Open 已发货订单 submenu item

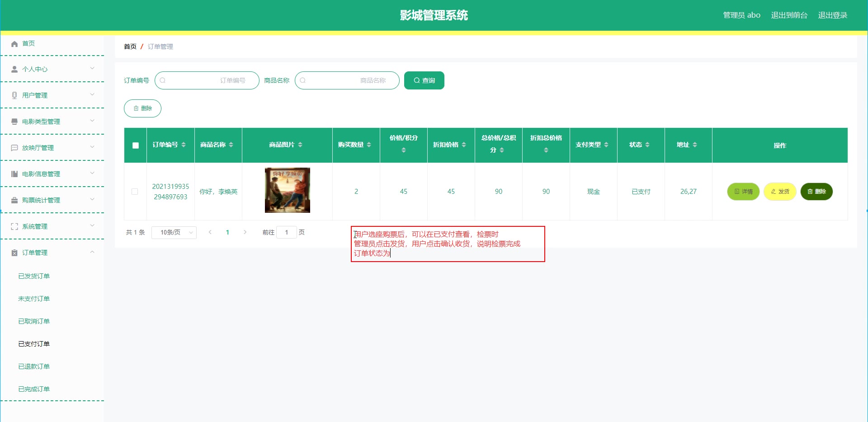tap(34, 276)
